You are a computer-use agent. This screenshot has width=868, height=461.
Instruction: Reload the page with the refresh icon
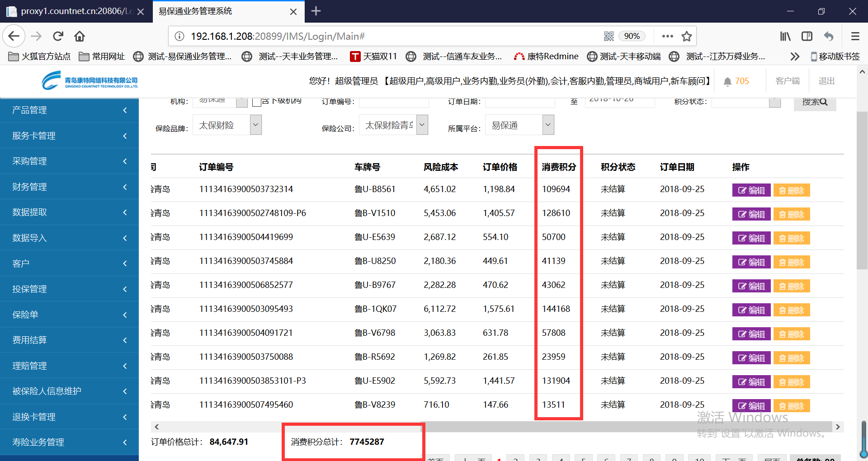point(58,36)
